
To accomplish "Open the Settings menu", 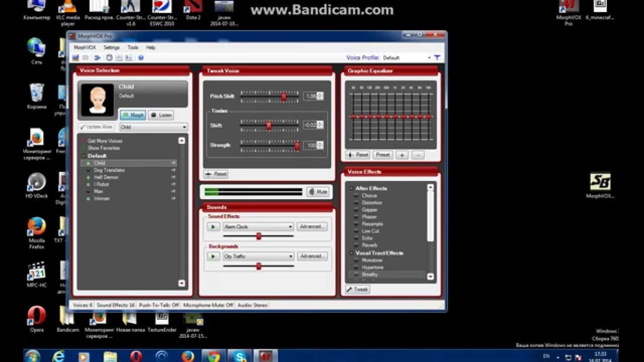I will pyautogui.click(x=111, y=47).
